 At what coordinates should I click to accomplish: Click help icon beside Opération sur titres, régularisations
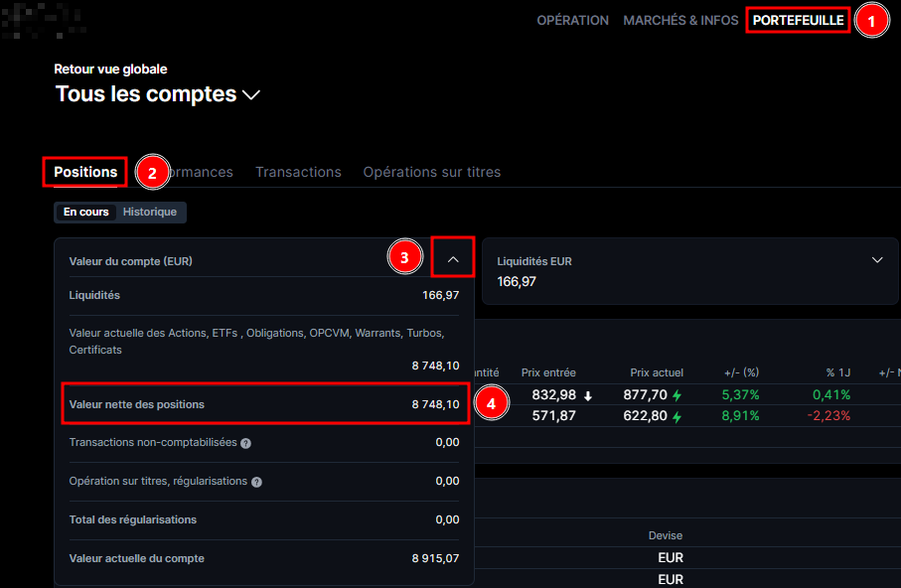(x=256, y=482)
